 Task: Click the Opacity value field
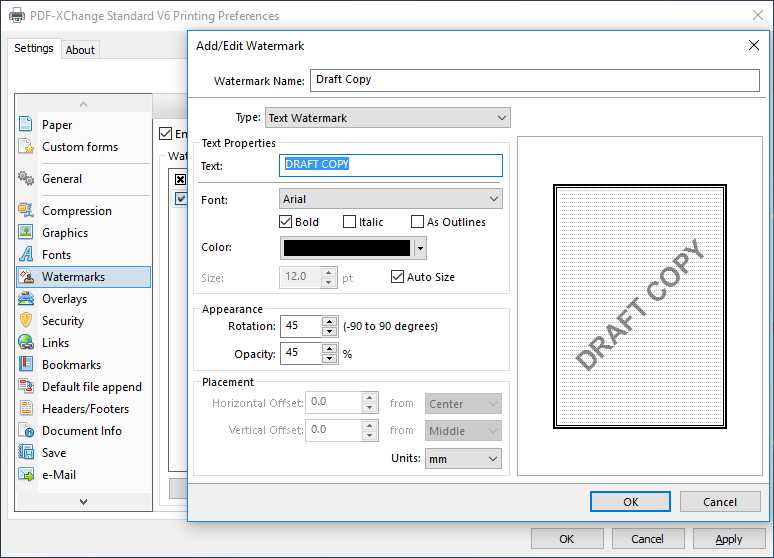tap(302, 354)
